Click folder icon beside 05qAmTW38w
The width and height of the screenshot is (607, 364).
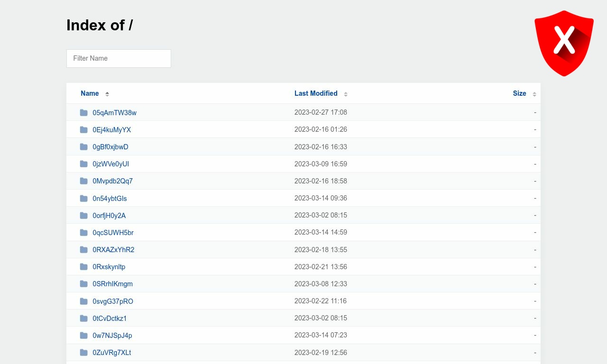point(84,112)
